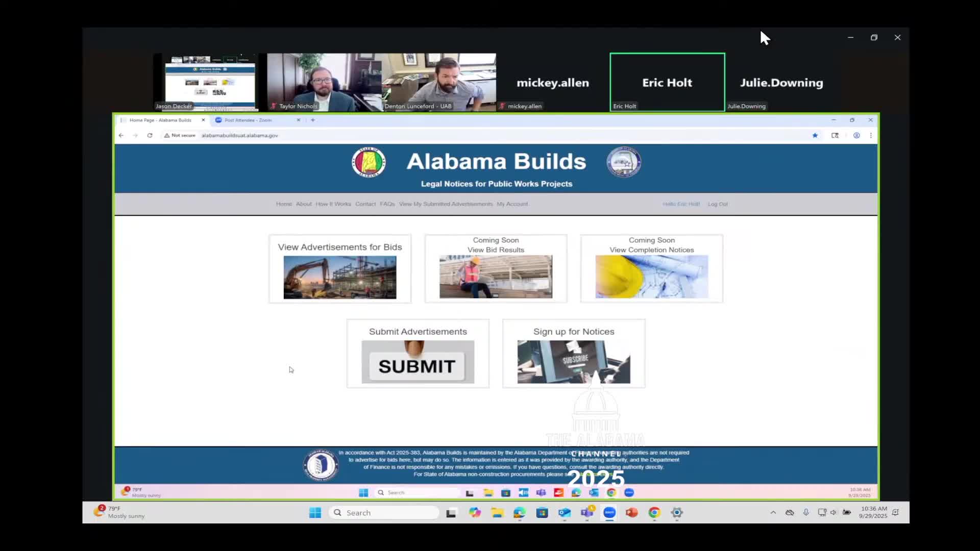Open Zoom app in outer taskbar
Image resolution: width=980 pixels, height=551 pixels.
click(609, 513)
